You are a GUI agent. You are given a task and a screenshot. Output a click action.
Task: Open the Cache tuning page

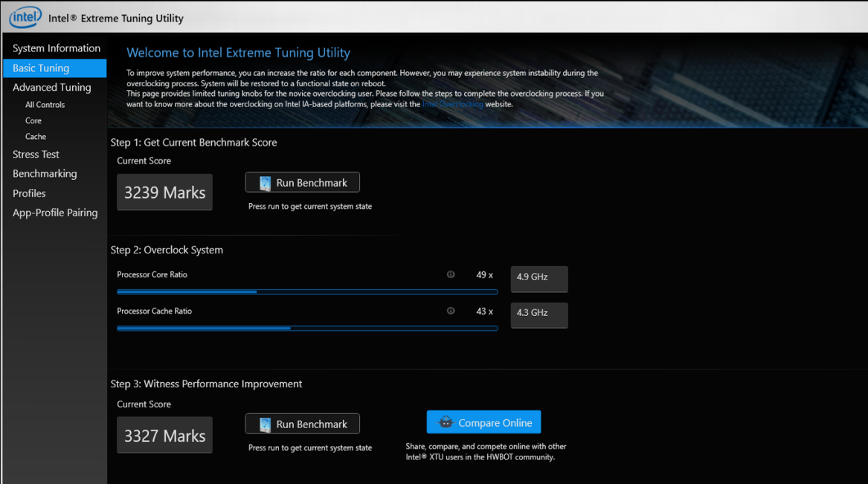[x=35, y=136]
